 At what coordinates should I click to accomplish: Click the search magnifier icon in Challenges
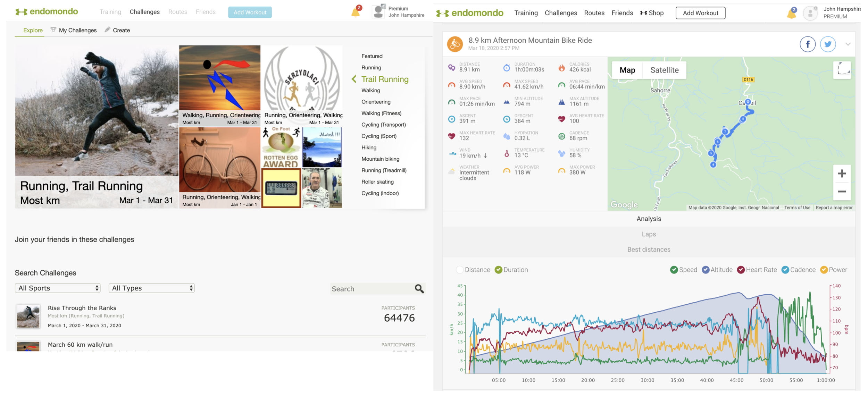(419, 289)
